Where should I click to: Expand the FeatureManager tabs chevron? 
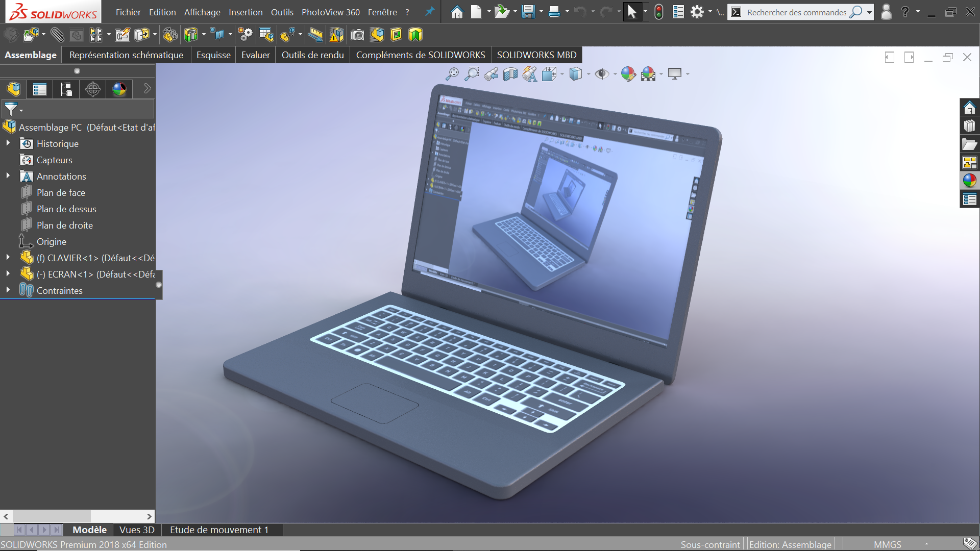[147, 89]
